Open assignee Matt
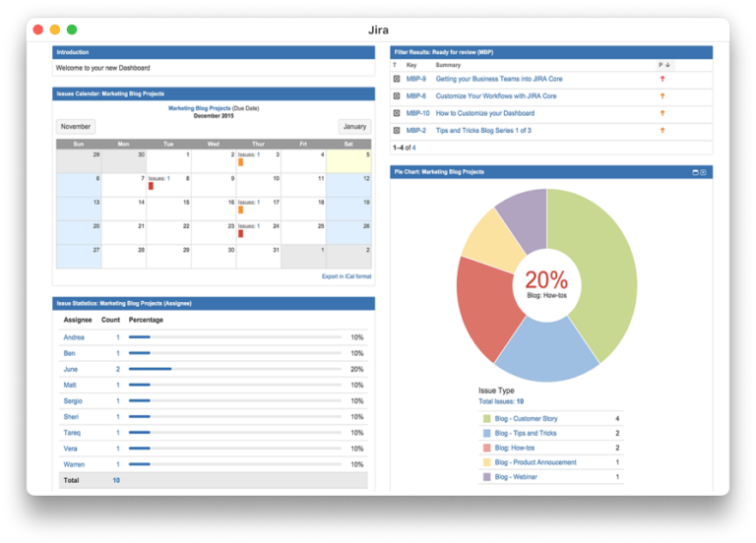 (70, 385)
